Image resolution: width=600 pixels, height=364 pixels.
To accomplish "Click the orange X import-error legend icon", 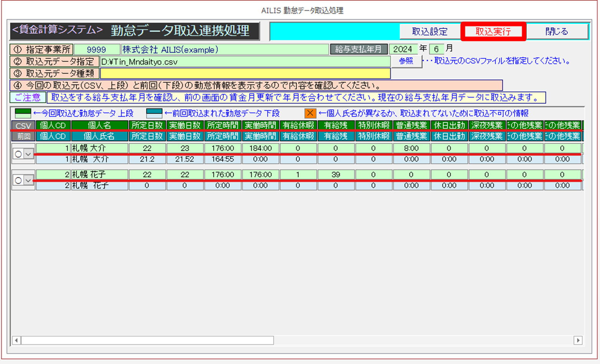I will click(310, 113).
